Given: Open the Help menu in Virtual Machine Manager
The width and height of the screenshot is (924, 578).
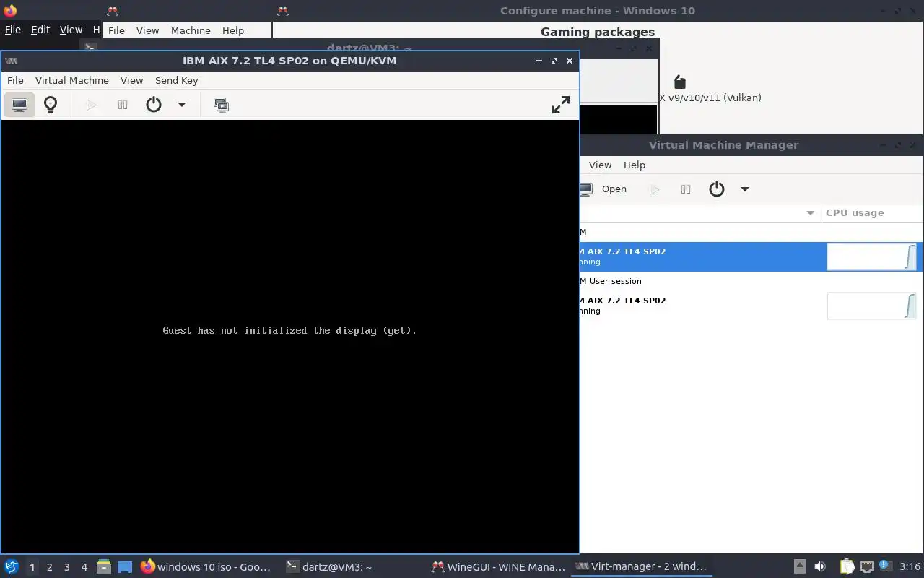Looking at the screenshot, I should (x=635, y=165).
